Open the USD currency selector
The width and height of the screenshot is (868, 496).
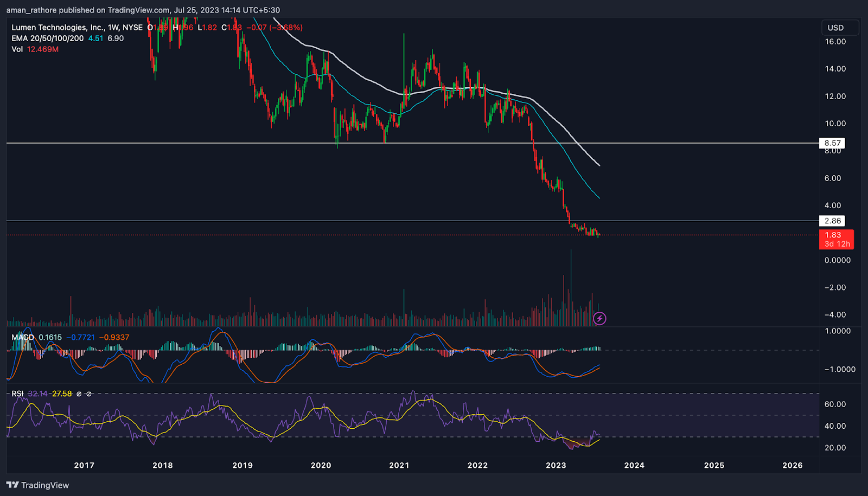840,28
